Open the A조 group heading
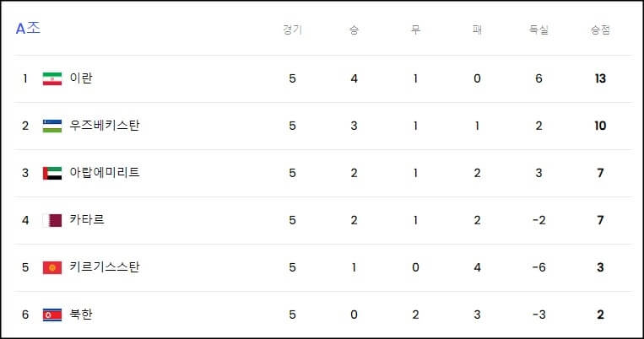644x339 pixels. click(x=28, y=29)
